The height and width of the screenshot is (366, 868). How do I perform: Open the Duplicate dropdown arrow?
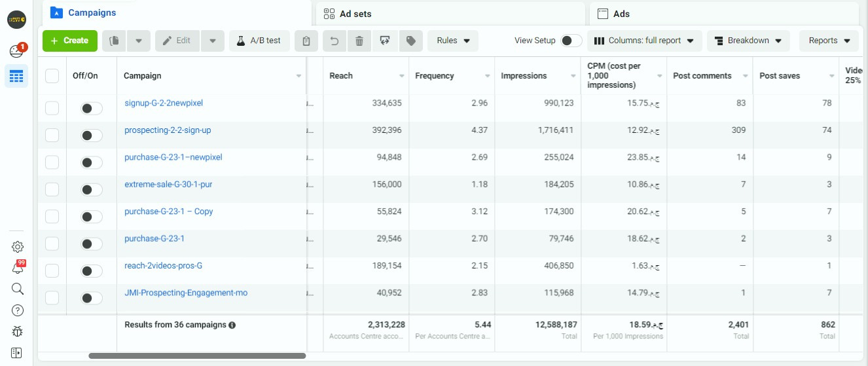tap(139, 41)
